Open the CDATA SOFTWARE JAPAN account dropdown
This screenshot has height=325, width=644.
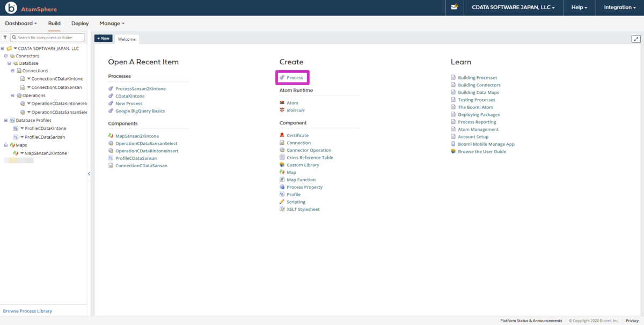(514, 8)
